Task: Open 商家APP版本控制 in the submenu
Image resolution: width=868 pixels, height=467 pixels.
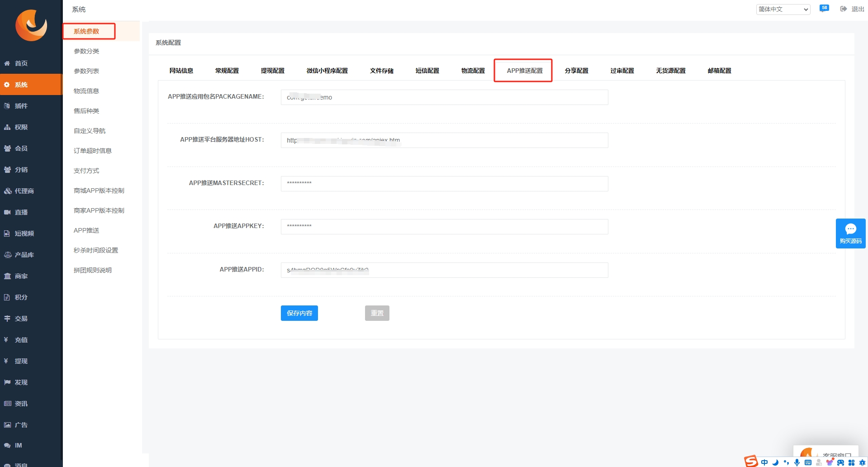Action: tap(99, 210)
